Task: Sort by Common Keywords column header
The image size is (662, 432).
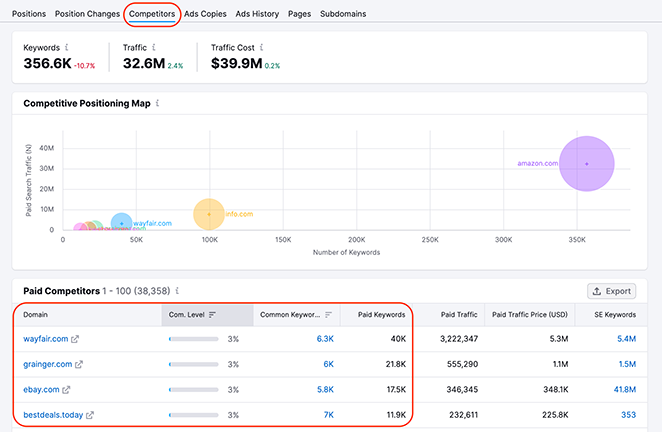Action: 297,315
